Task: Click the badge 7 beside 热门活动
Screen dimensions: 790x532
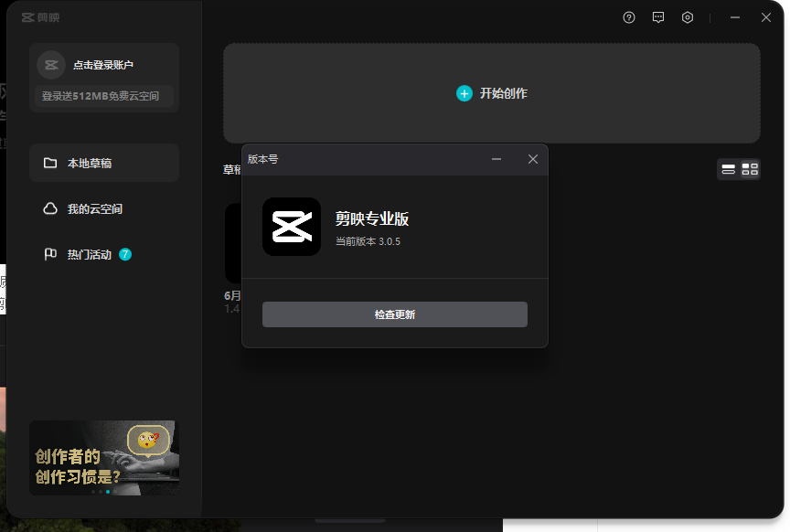Action: coord(125,254)
